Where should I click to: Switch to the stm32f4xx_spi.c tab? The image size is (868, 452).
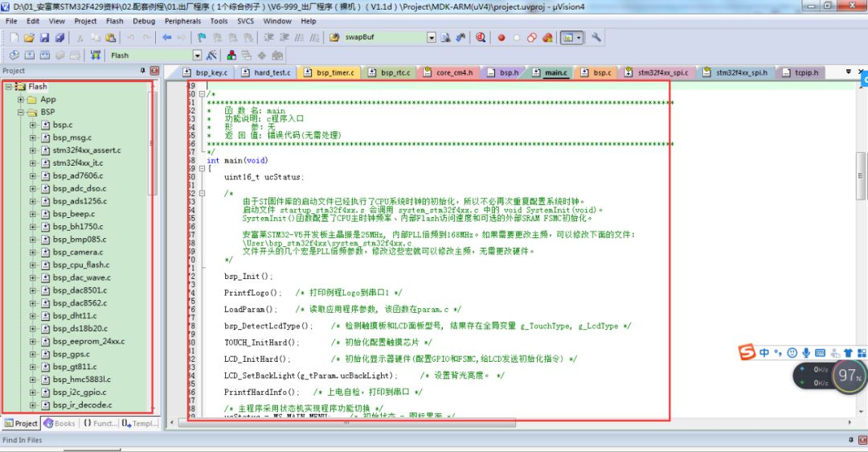pos(657,72)
